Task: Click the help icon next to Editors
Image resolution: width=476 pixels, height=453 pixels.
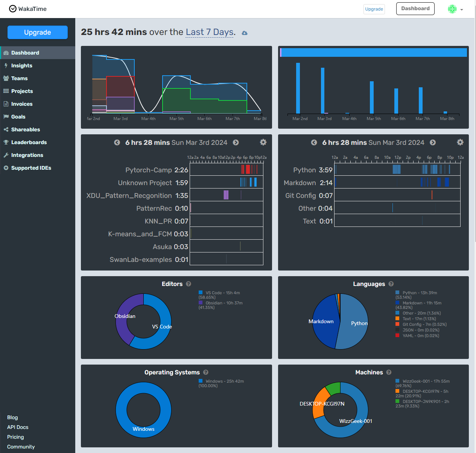Action: click(189, 284)
